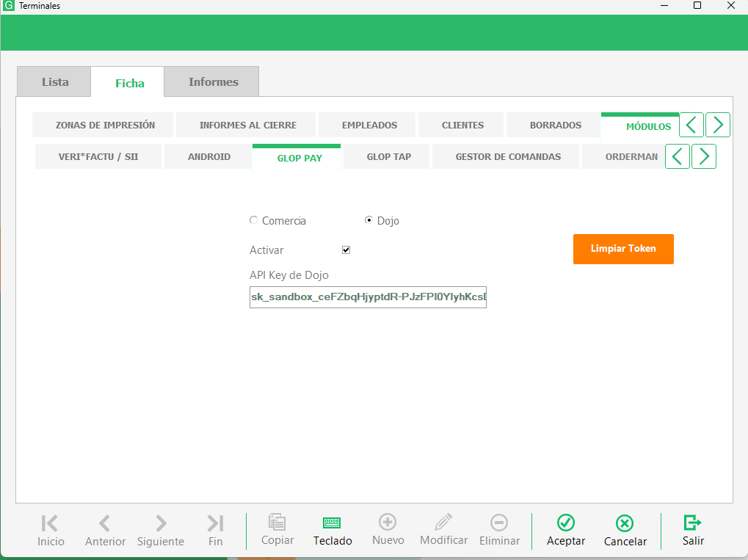Move module tab row right near ORDERMAN
Image resolution: width=748 pixels, height=560 pixels.
(704, 156)
